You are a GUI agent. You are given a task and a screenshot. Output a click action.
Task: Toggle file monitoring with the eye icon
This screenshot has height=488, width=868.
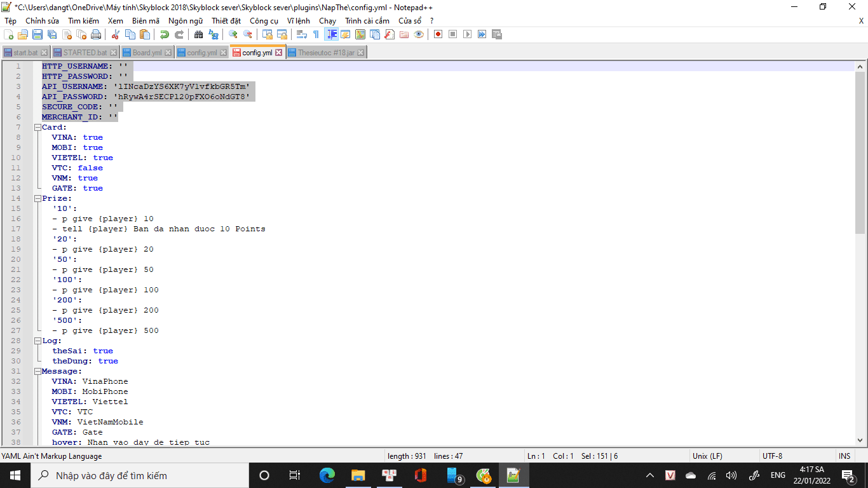[419, 34]
